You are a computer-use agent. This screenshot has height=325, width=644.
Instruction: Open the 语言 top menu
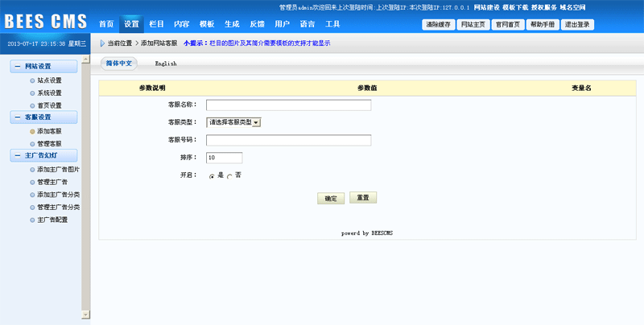pos(308,24)
